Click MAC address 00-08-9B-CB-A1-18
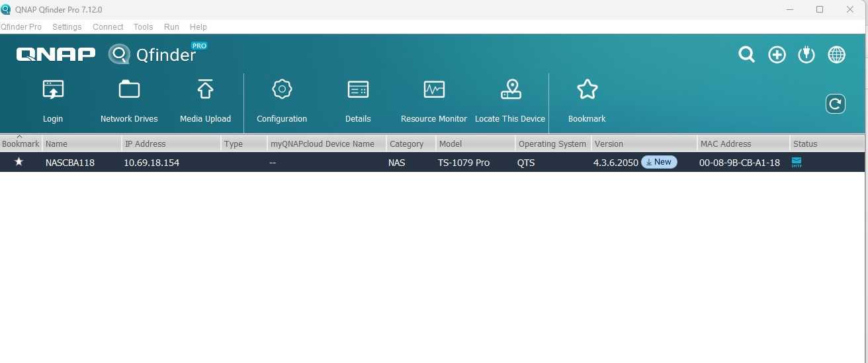Image resolution: width=868 pixels, height=363 pixels. (740, 163)
